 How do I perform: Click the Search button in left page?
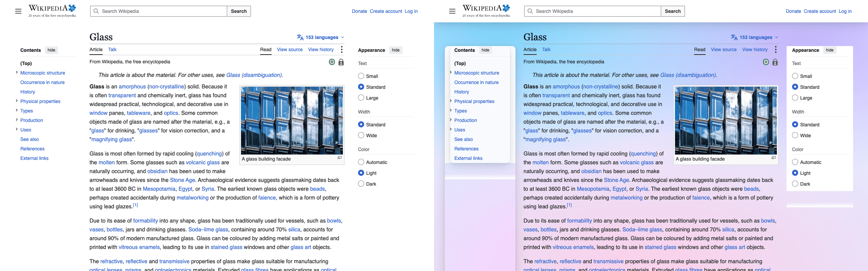click(x=239, y=11)
